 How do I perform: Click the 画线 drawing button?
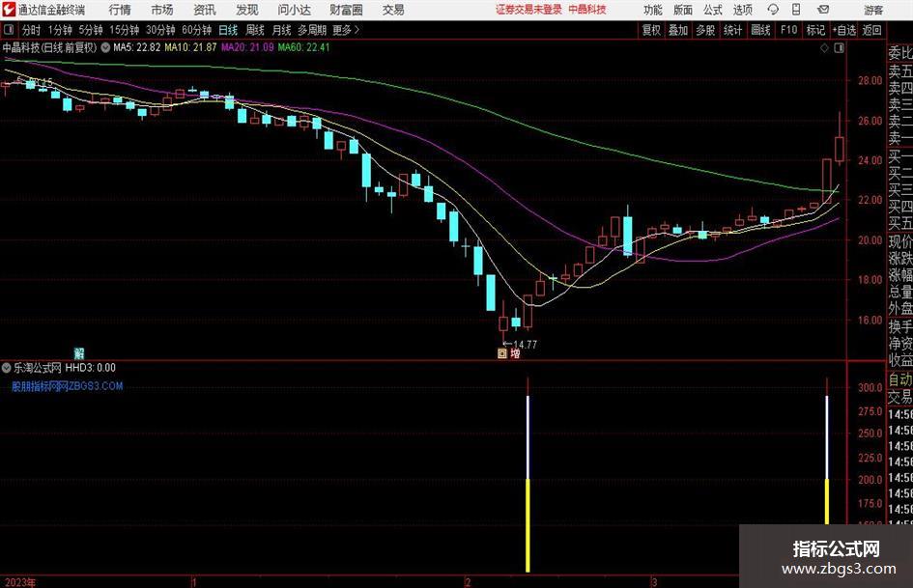pos(760,30)
